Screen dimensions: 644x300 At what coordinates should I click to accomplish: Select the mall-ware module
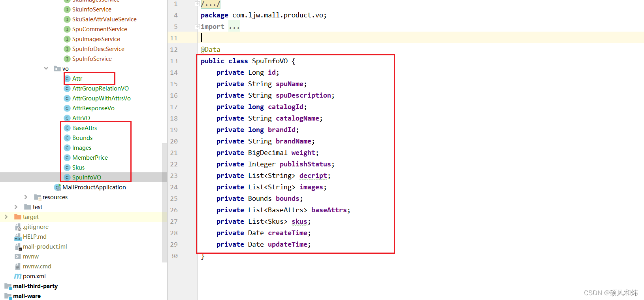pyautogui.click(x=27, y=296)
